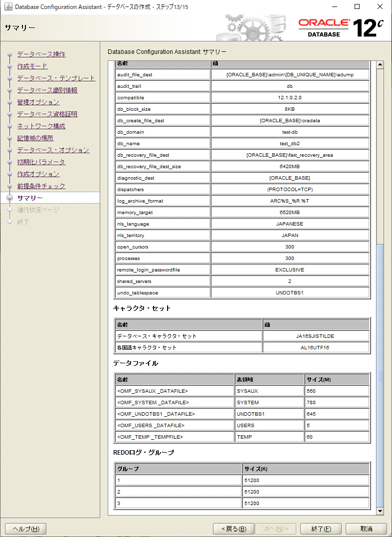The width and height of the screenshot is (392, 537).
Task: Go to the 作成モード step
Action: coord(32,66)
